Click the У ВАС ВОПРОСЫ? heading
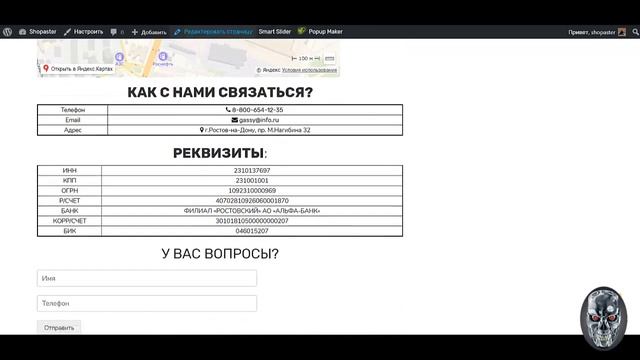The width and height of the screenshot is (640, 360). coord(220,254)
